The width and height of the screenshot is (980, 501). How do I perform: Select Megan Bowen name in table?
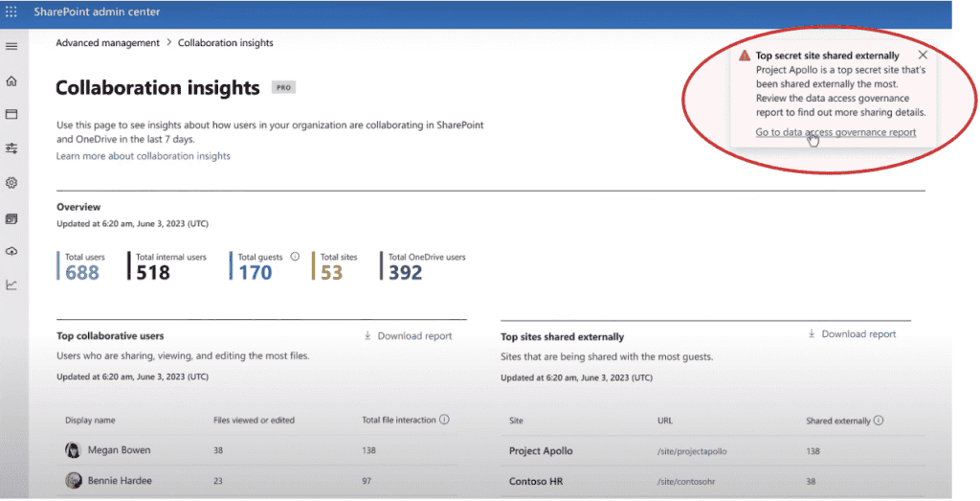(x=119, y=449)
